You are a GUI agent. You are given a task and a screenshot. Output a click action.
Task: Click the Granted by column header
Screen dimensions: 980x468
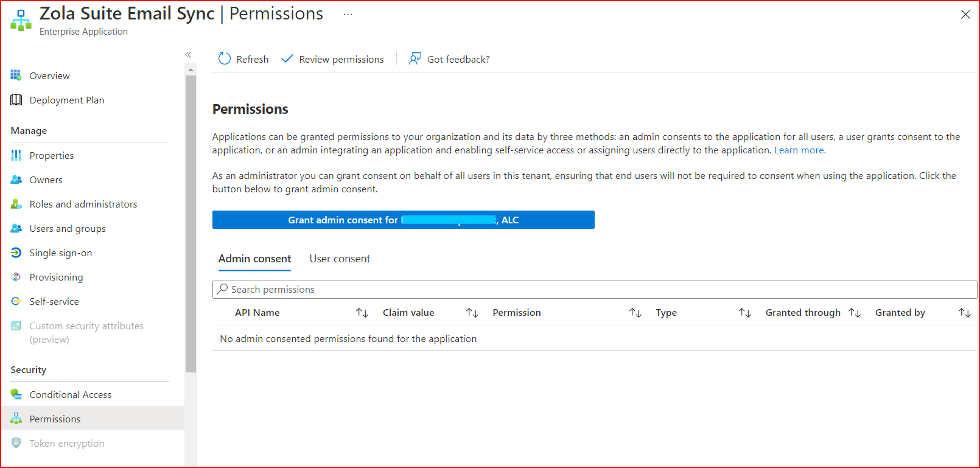[x=900, y=313]
